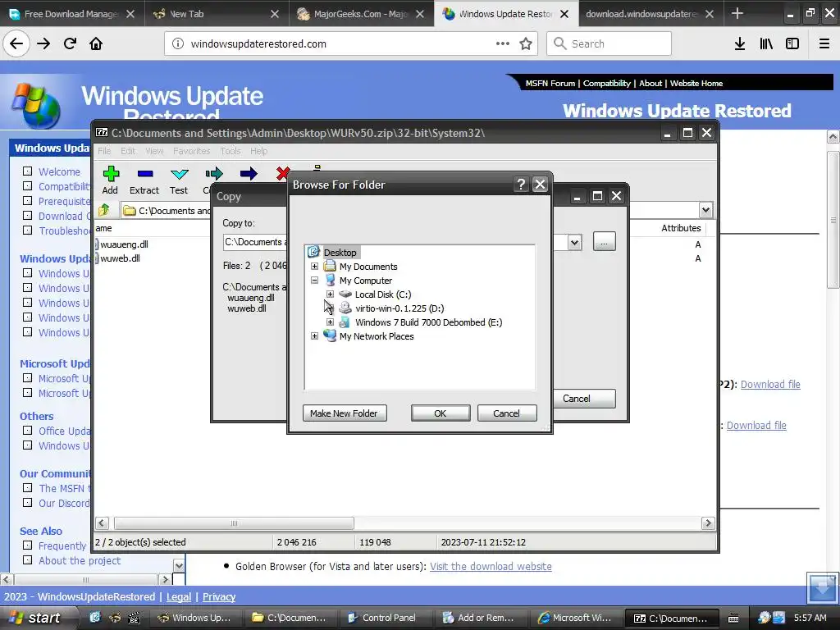Toggle the browser sidebar icon
The width and height of the screenshot is (840, 630).
tap(792, 43)
